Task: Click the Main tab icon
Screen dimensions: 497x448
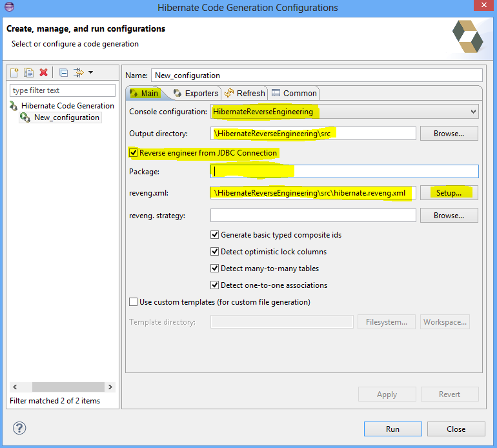Action: click(134, 93)
